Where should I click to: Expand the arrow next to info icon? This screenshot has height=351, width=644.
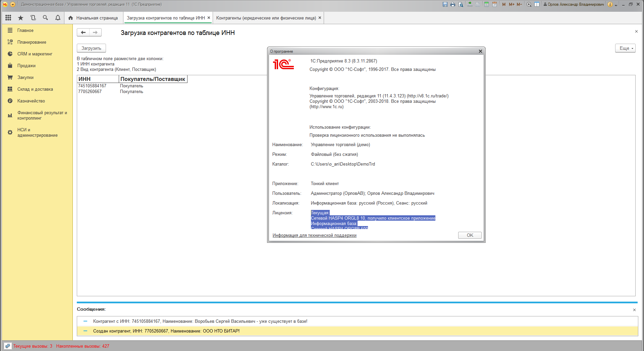point(616,5)
